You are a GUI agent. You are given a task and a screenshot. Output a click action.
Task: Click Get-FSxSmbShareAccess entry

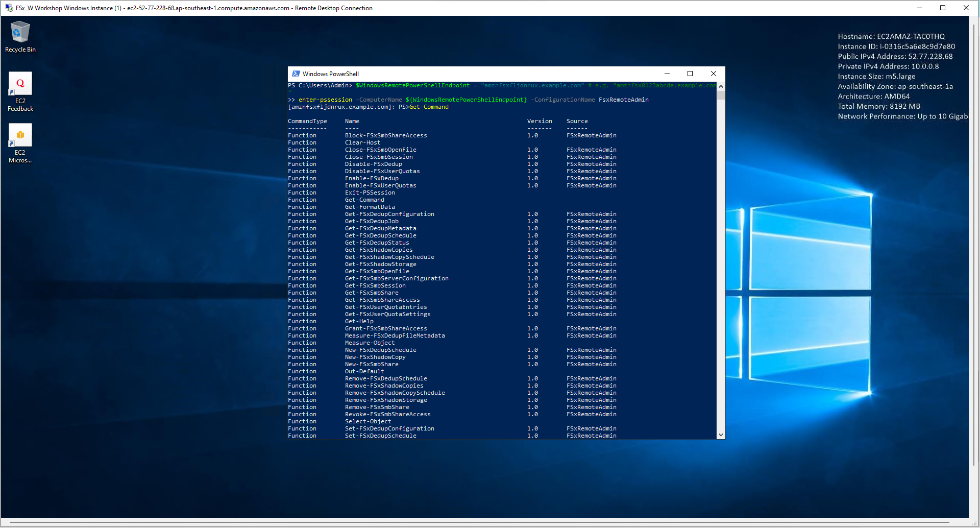coord(382,300)
